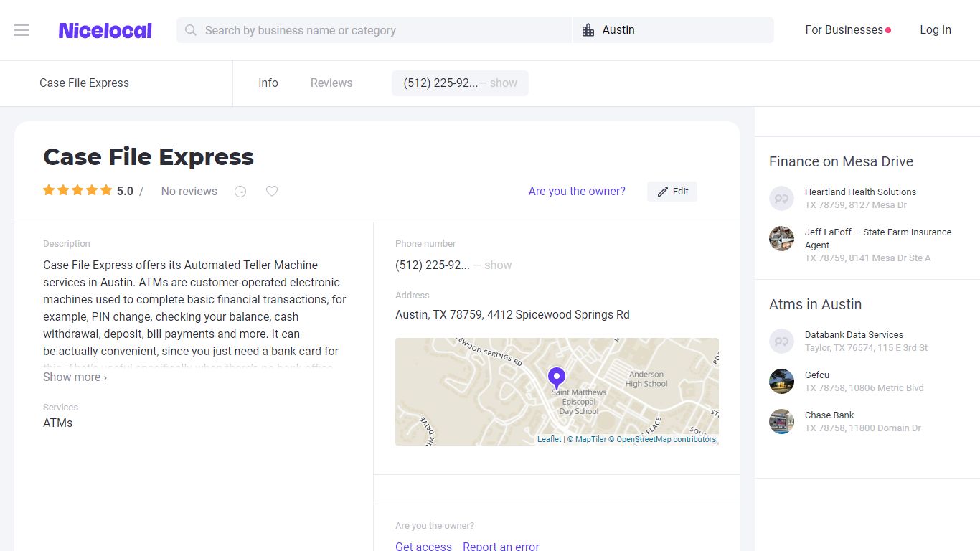Click No reviews text
Screen dimensions: 980x551
click(x=189, y=192)
